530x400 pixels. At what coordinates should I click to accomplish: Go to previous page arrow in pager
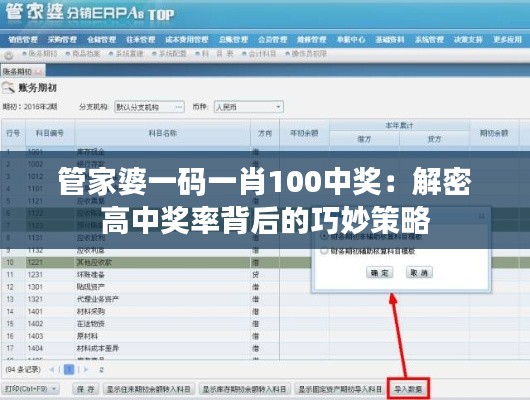(x=52, y=370)
